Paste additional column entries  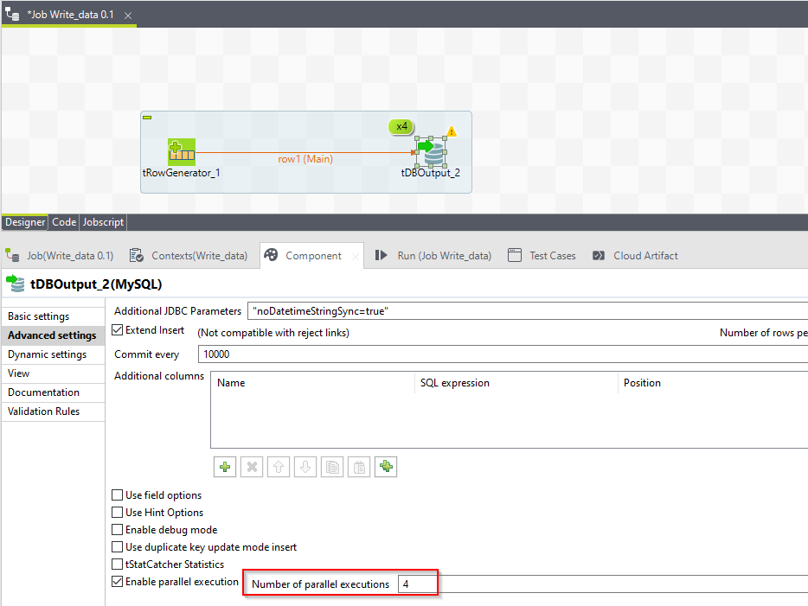(x=359, y=467)
